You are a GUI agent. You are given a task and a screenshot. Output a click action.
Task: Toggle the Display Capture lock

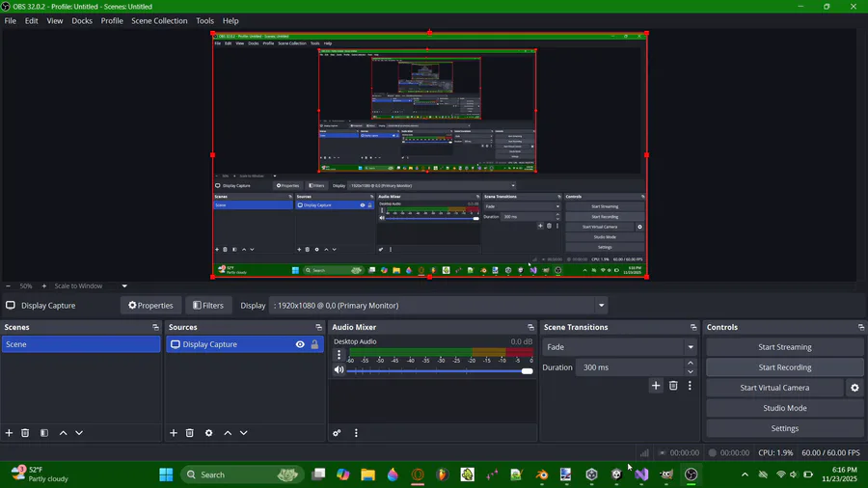(314, 344)
